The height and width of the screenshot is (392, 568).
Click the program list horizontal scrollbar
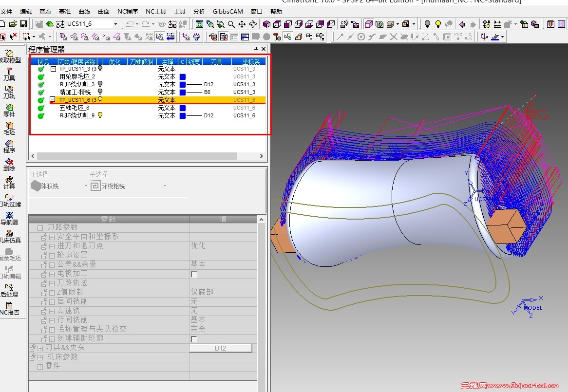tap(137, 156)
